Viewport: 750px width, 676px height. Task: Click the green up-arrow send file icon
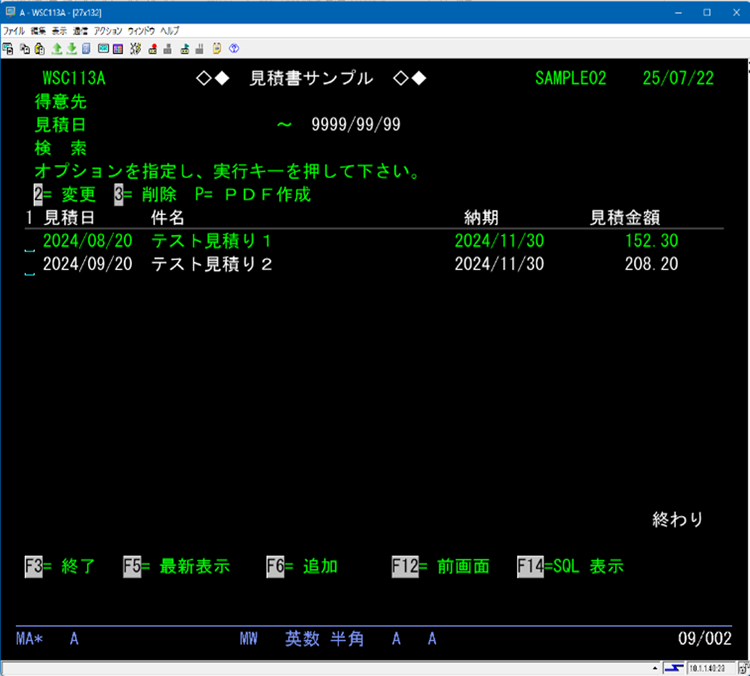(57, 48)
